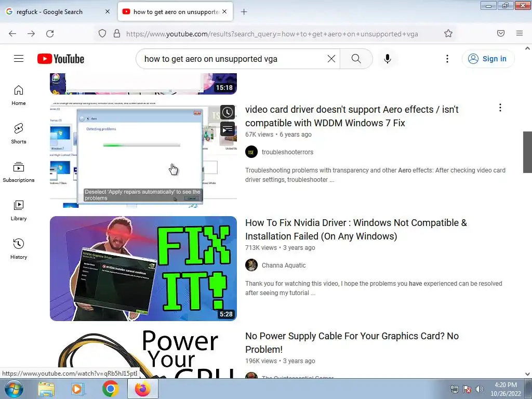532x399 pixels.
Task: Open Library in the sidebar
Action: pos(19,211)
